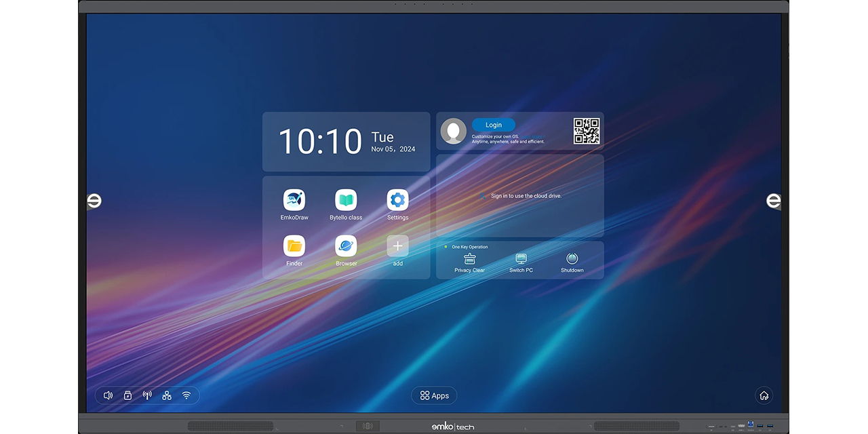Launch the Browser app

pos(346,246)
